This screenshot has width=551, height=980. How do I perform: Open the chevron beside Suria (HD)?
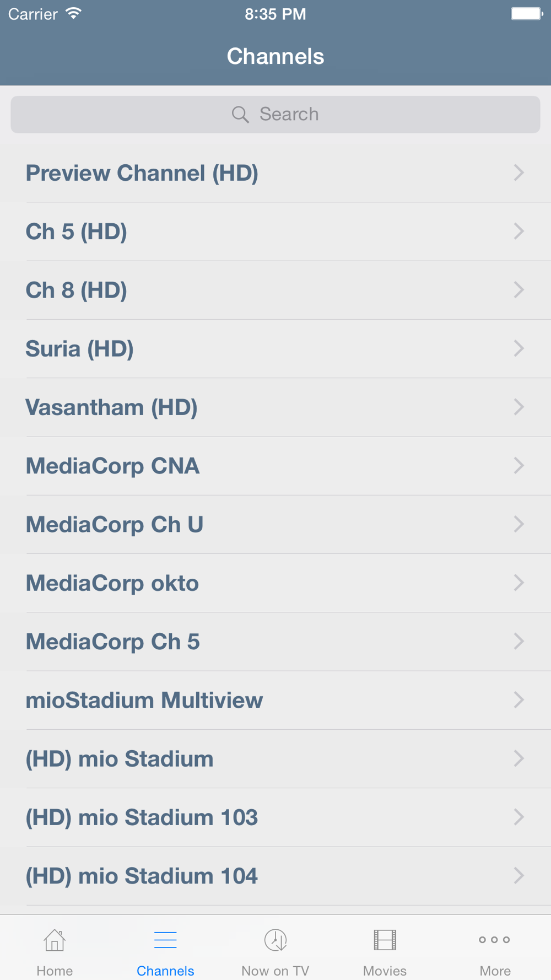pyautogui.click(x=518, y=348)
